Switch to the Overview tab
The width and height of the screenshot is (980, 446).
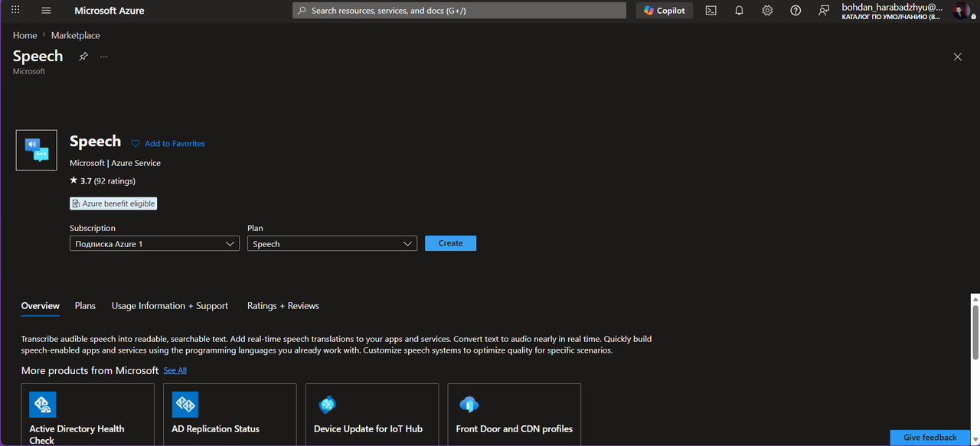click(41, 306)
